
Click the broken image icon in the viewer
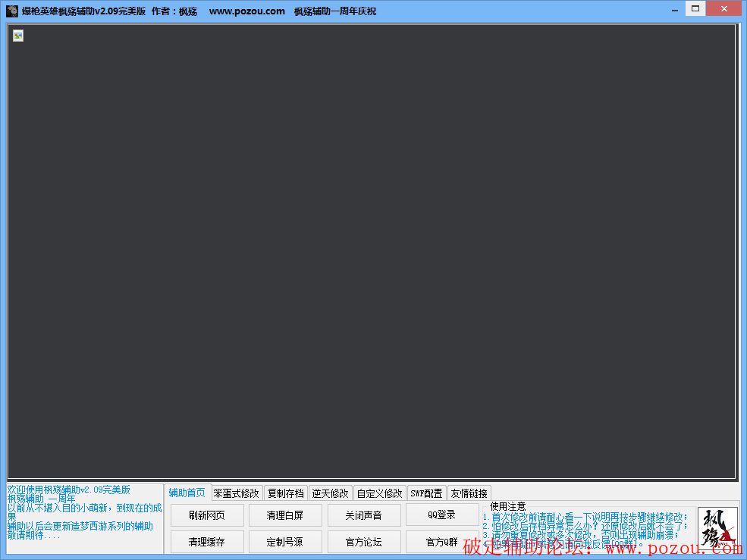click(18, 36)
